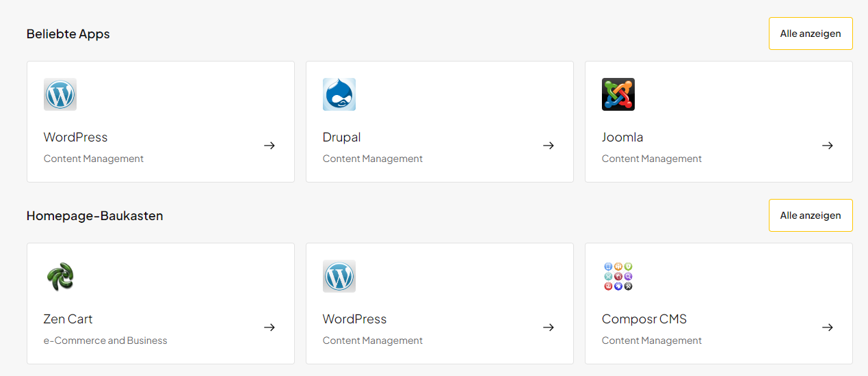Click the Drupal droplet logo
868x376 pixels.
point(339,94)
